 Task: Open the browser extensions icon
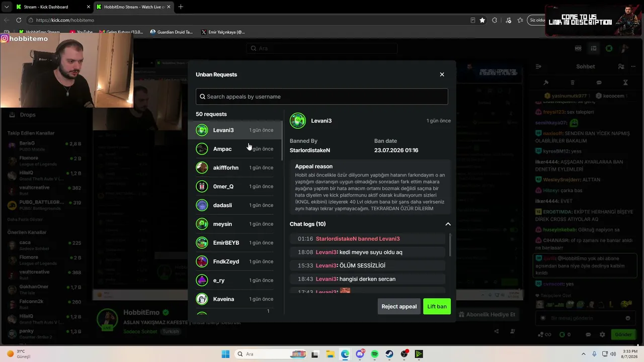tap(495, 20)
